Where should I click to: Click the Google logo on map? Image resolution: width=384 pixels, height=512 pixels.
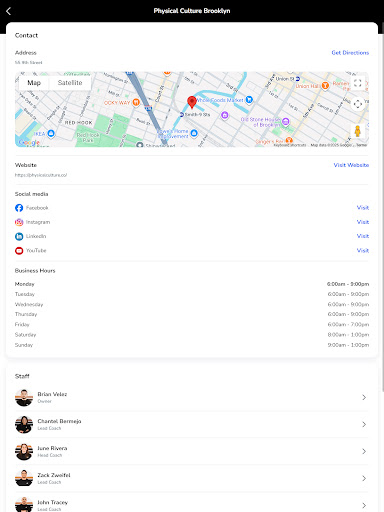pos(29,142)
